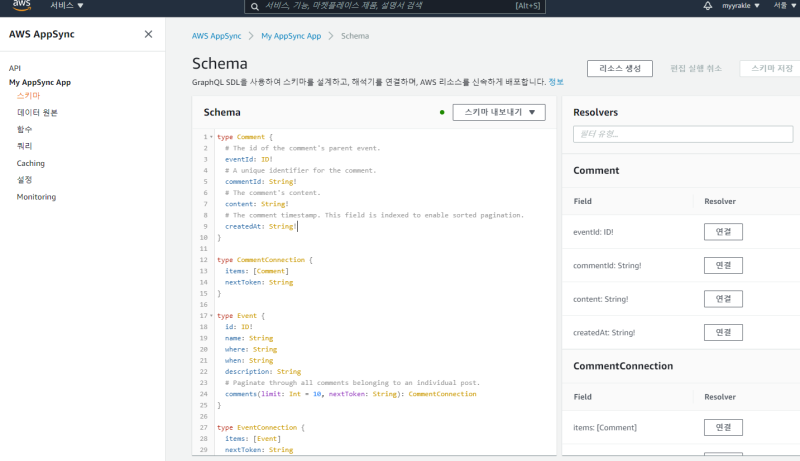Open the 정보 info link
This screenshot has width=800, height=461.
pyautogui.click(x=556, y=82)
